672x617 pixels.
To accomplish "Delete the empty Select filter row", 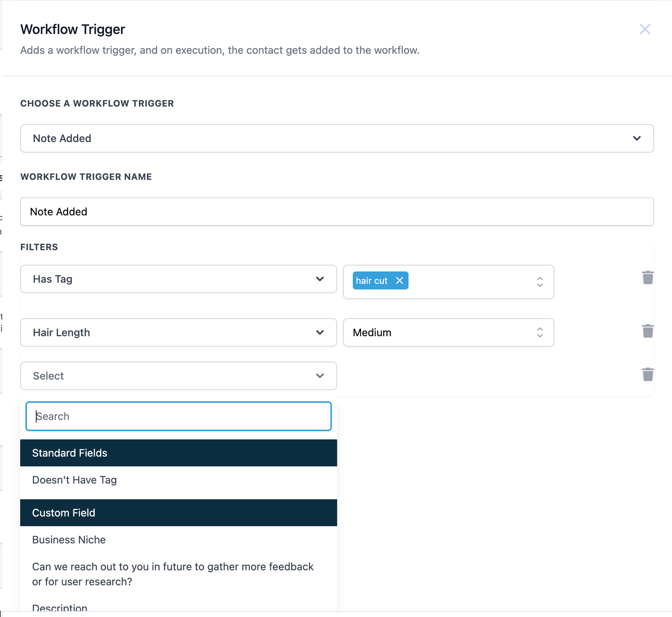I will point(648,374).
